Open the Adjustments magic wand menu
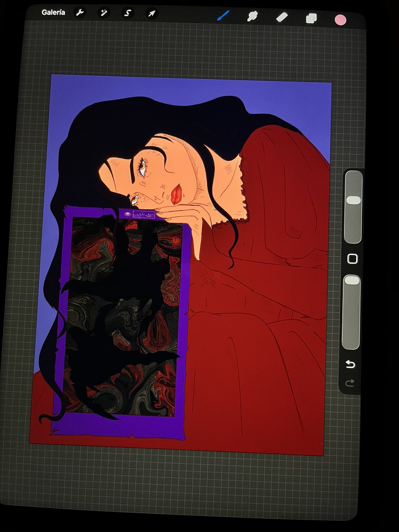399x532 pixels. click(x=103, y=13)
